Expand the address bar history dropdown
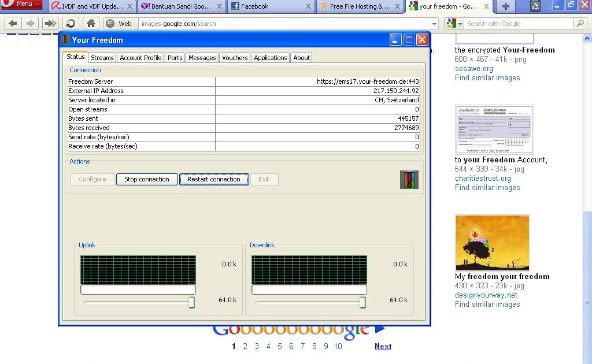Viewport: 592px width, 364px height. click(434, 24)
